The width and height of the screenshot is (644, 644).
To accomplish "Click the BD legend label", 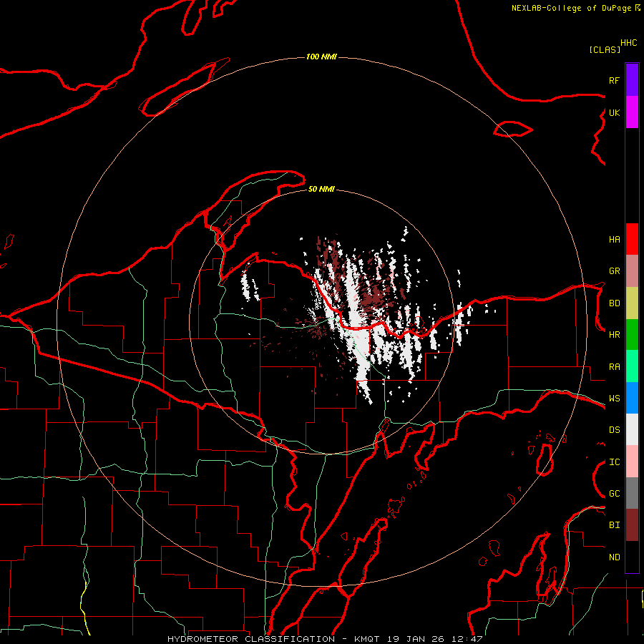I will coord(614,303).
